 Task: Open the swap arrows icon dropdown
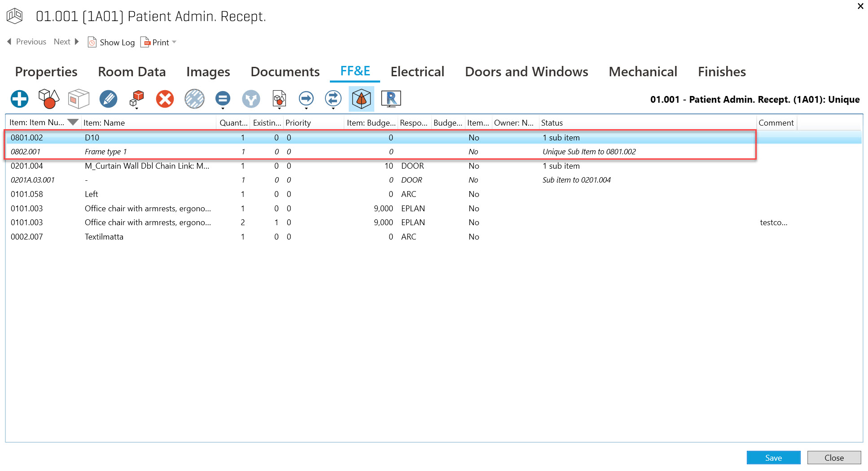click(333, 108)
